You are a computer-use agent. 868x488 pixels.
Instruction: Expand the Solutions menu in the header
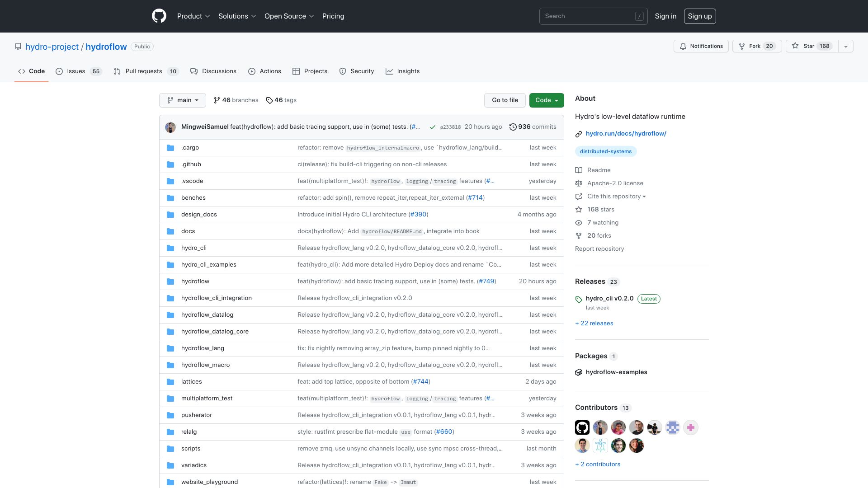[x=237, y=16]
